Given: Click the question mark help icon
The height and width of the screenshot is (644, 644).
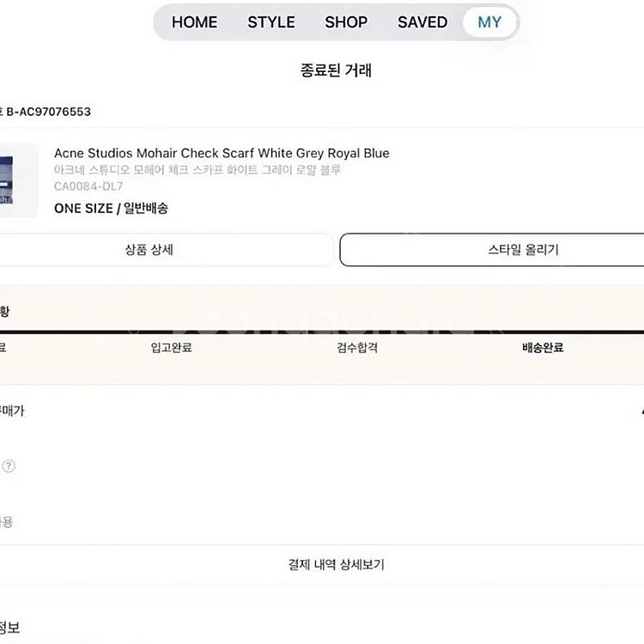Looking at the screenshot, I should click(9, 466).
